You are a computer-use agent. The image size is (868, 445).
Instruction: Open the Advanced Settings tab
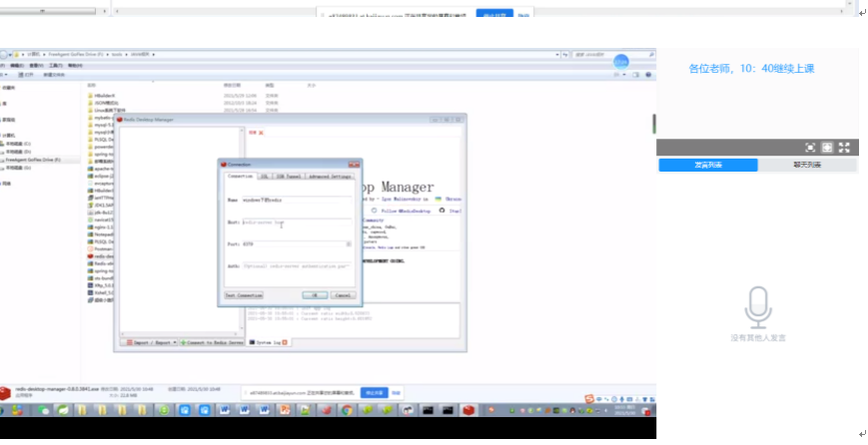click(x=330, y=177)
